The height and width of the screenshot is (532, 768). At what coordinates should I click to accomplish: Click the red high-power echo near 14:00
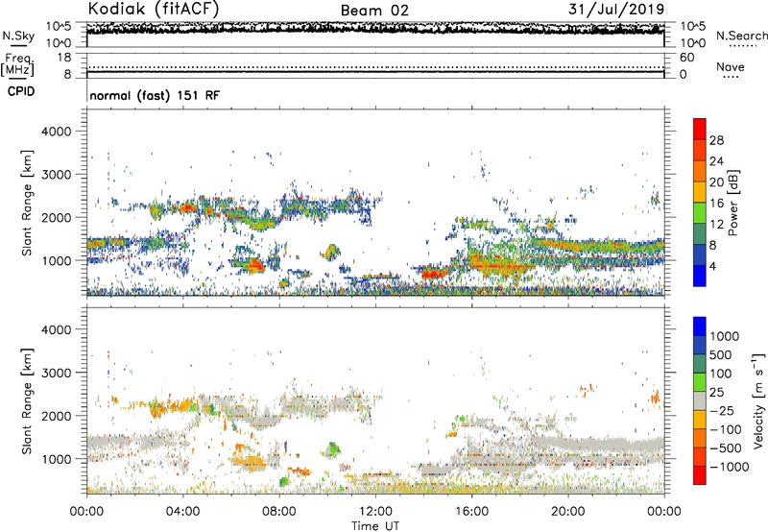click(433, 274)
